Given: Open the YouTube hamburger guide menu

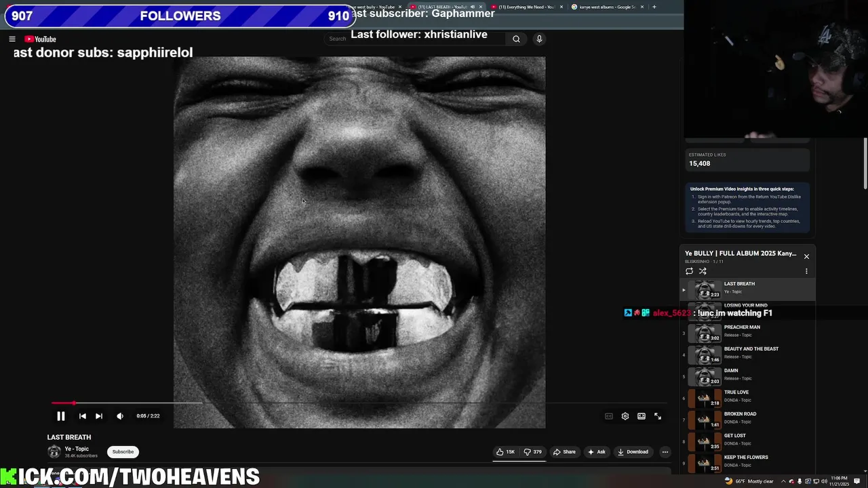Looking at the screenshot, I should (12, 39).
